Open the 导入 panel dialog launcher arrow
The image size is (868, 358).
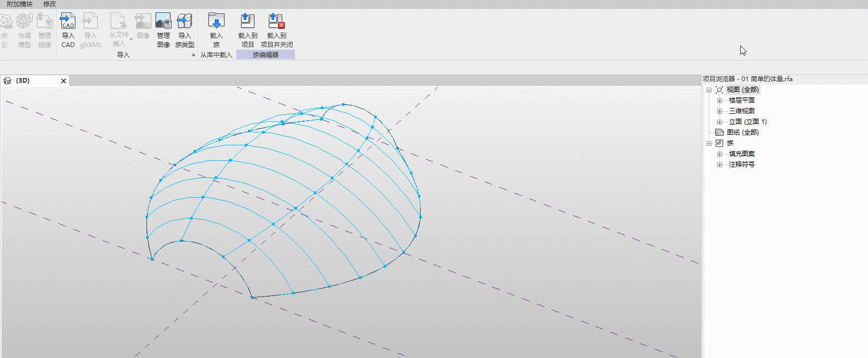coord(193,55)
